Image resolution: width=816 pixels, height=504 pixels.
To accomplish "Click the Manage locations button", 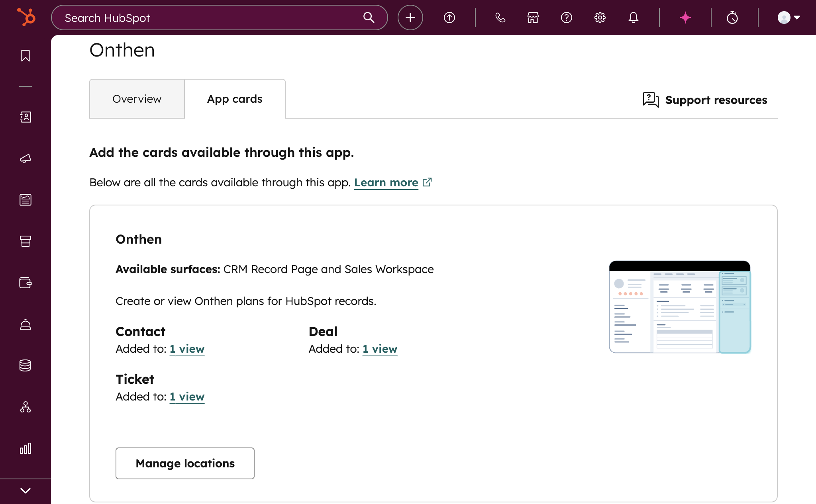I will (185, 463).
